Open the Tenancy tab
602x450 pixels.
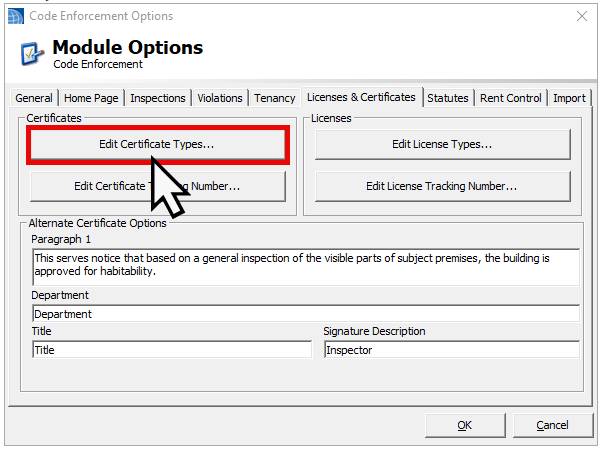[x=274, y=98]
